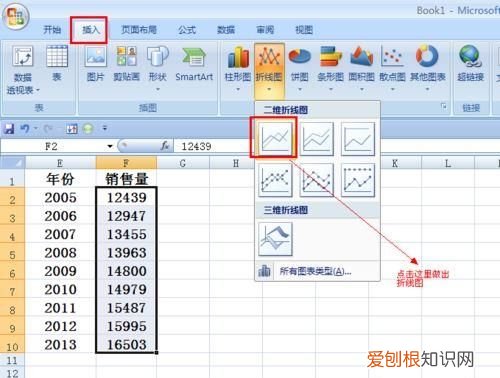Screen dimensions: 500x378
Task: Open the 条形图 bar chart menu
Action: pyautogui.click(x=330, y=68)
